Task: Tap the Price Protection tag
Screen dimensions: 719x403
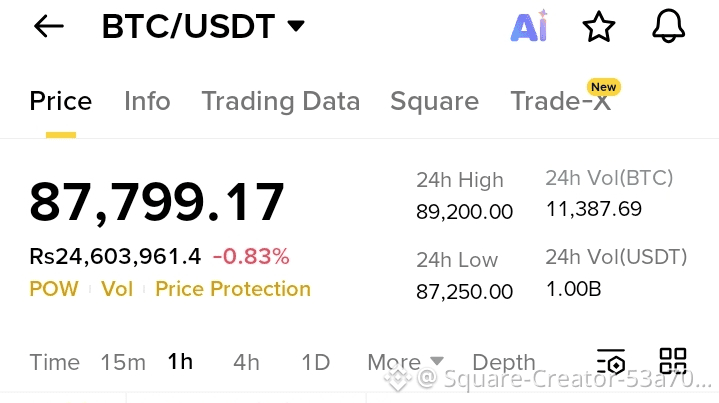Action: tap(233, 289)
